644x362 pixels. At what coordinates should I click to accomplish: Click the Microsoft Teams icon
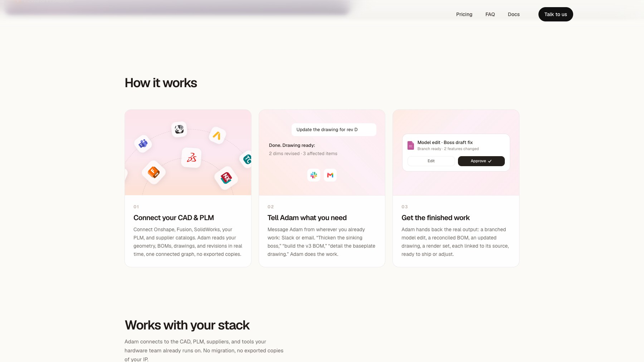click(x=143, y=144)
